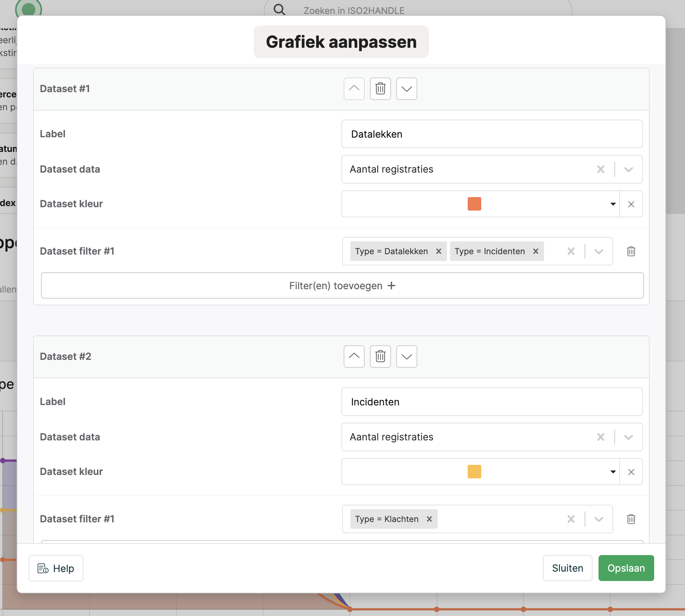Move Dataset #1 down with arrow button

[x=406, y=89]
